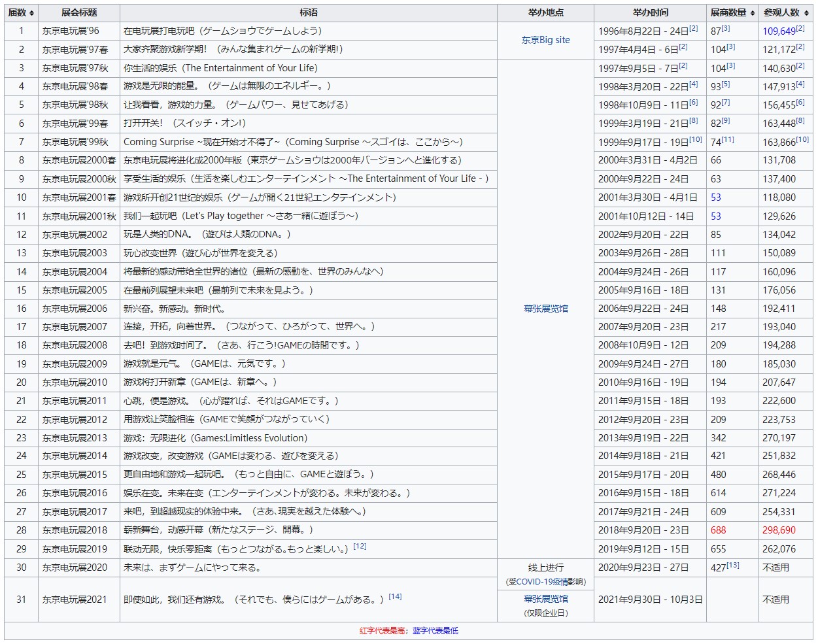Click sort arrows beside 展商数量 header
The width and height of the screenshot is (818, 644).
coord(752,13)
